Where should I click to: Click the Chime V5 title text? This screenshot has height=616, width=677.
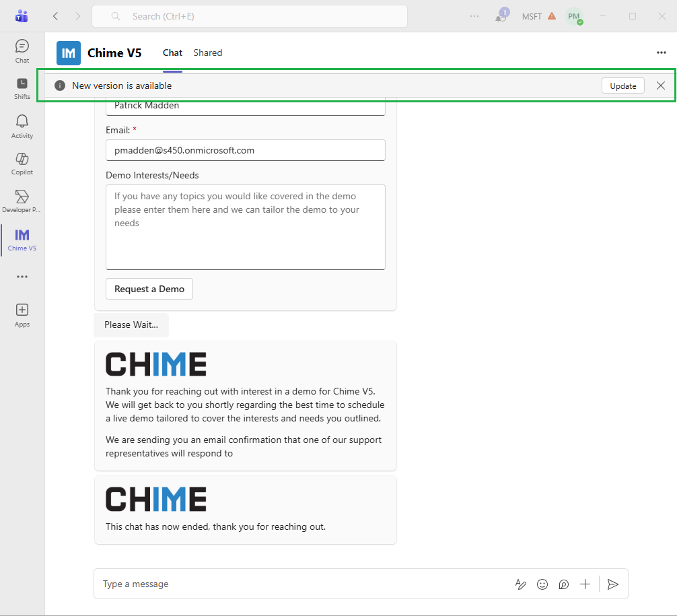pyautogui.click(x=114, y=53)
